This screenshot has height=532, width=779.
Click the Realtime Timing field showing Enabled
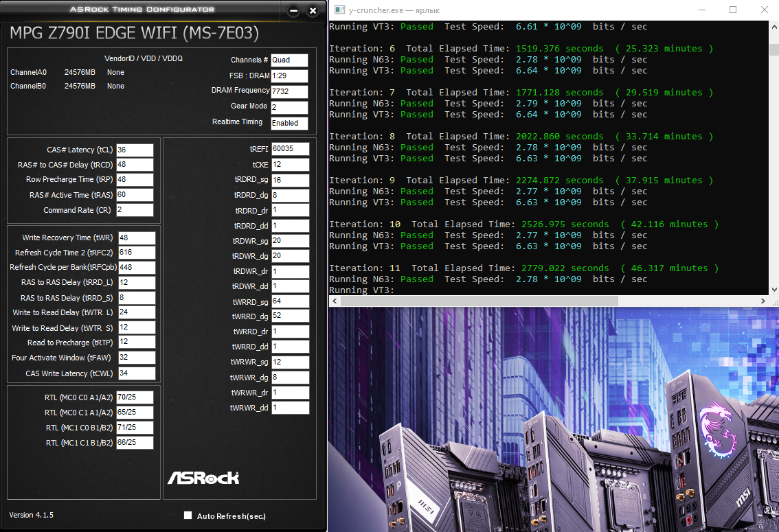289,123
